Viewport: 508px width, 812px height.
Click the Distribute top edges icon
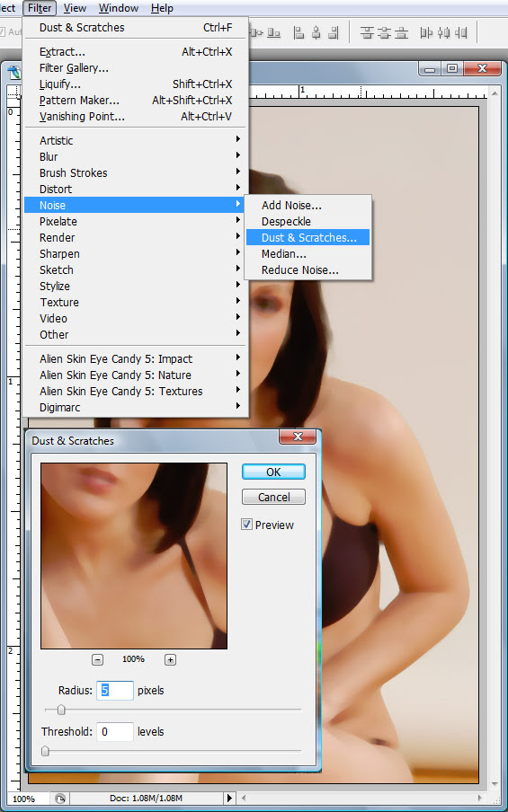(x=367, y=33)
